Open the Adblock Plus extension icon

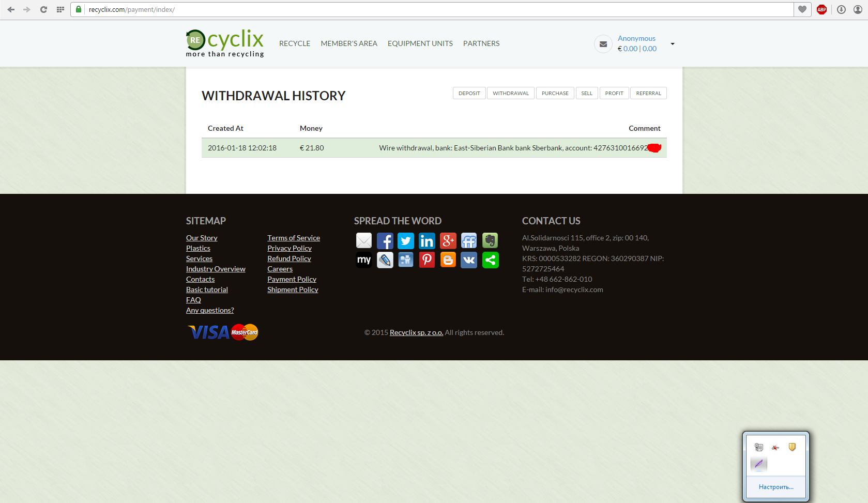[x=821, y=9]
